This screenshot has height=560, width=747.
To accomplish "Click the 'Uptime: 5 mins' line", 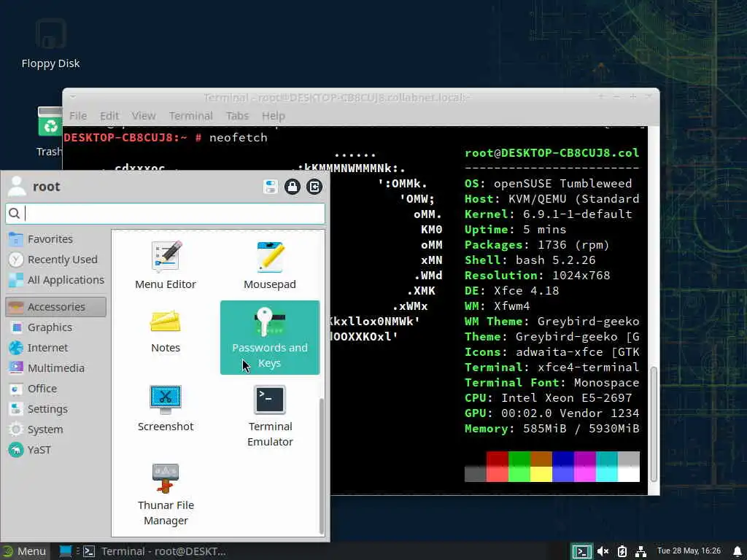I will pos(516,230).
